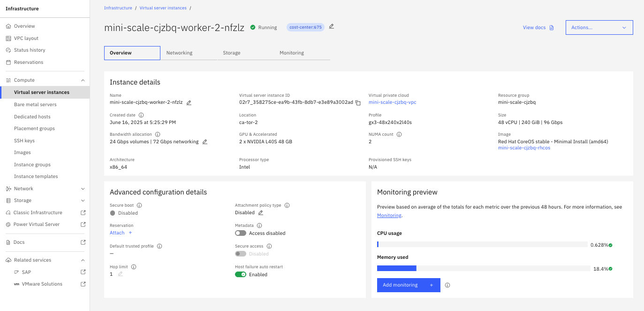Open the mini-scale-cjzbq-vpc link
644x311 pixels.
pos(392,102)
